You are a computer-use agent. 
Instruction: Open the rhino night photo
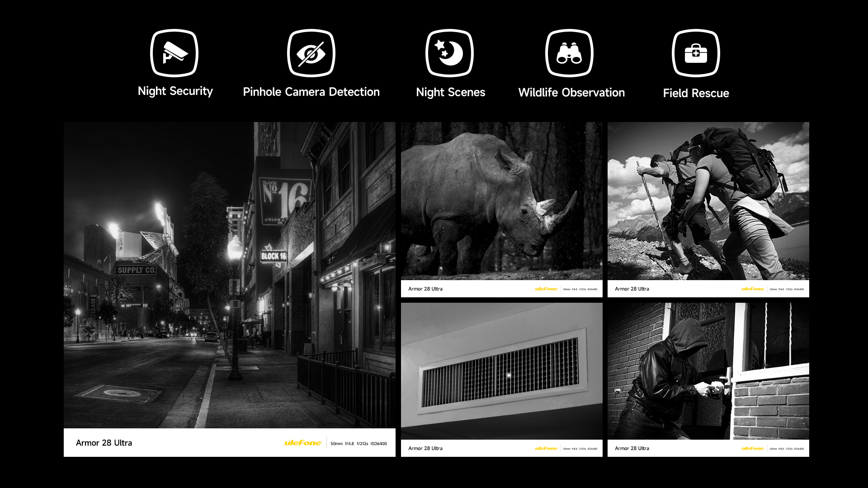click(501, 201)
